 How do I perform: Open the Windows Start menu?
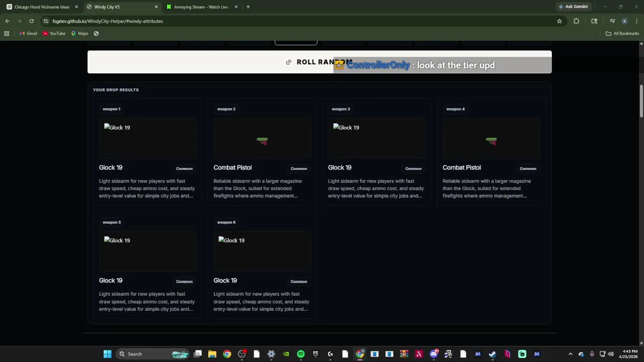pos(107,354)
